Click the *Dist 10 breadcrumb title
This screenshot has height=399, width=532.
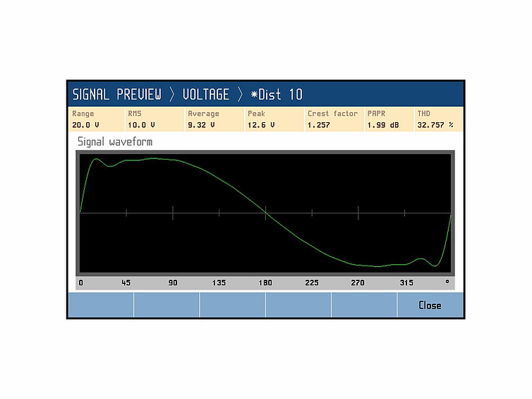(277, 95)
